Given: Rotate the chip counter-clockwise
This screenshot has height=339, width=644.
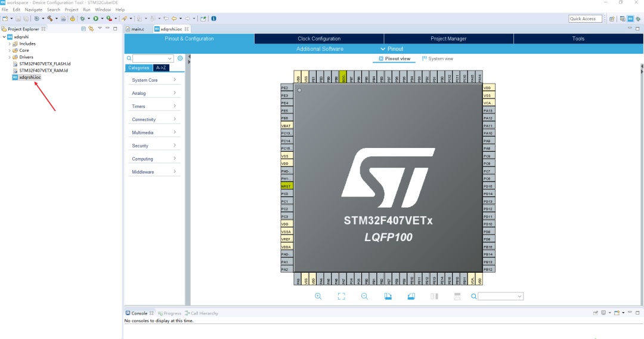Looking at the screenshot, I should click(411, 296).
